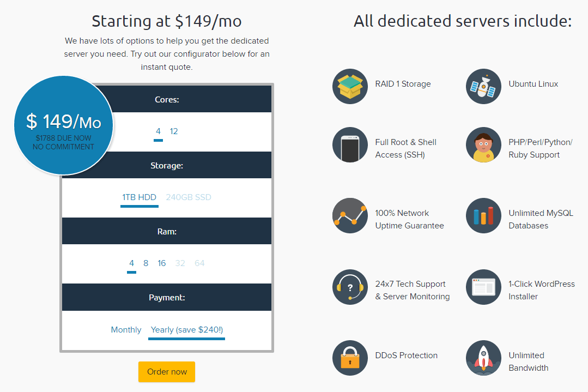
Task: Select Yearly payment to save $240
Action: [186, 329]
